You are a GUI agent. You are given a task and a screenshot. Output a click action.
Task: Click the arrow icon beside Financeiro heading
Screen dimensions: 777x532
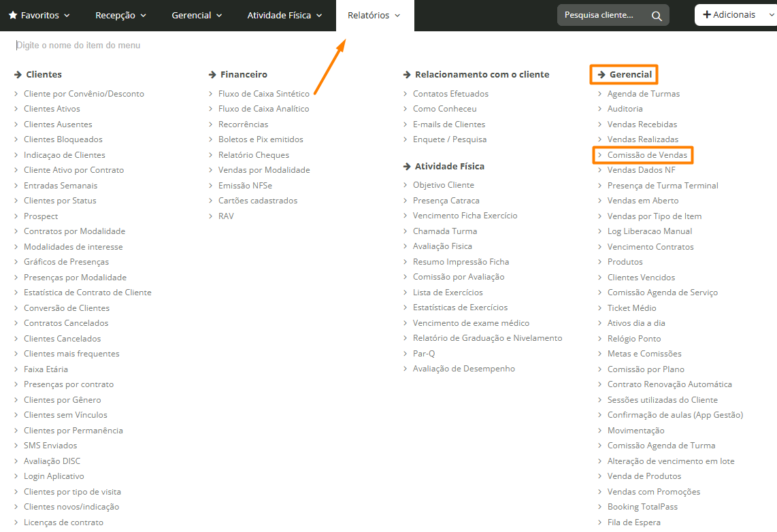click(212, 74)
